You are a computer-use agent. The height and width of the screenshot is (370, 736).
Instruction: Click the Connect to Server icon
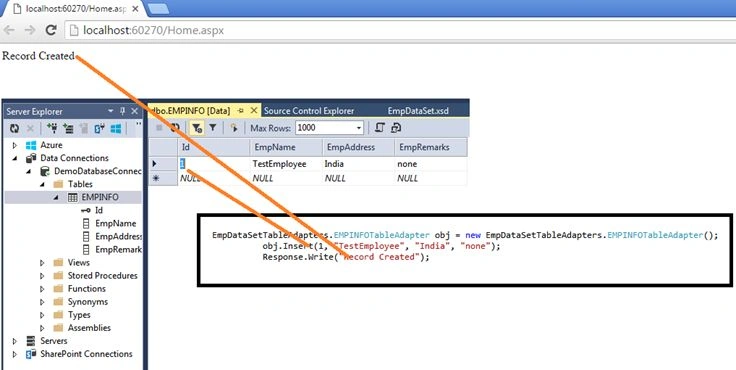[x=68, y=129]
